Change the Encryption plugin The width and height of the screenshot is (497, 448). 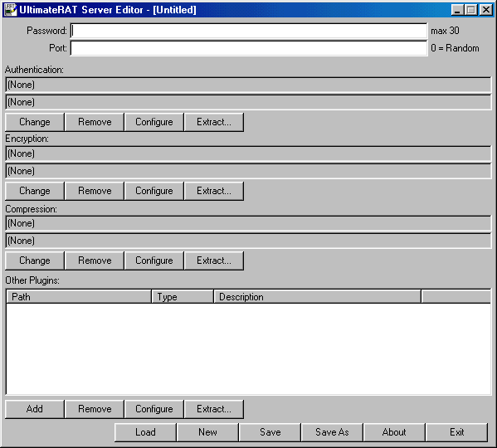(x=35, y=191)
